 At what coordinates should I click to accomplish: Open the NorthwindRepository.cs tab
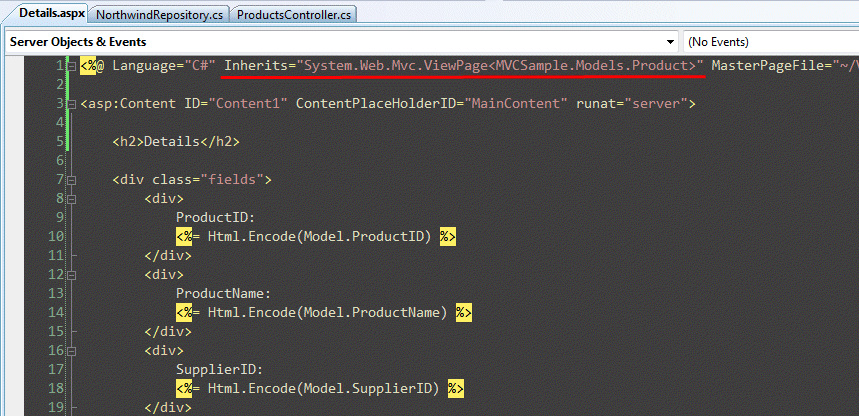159,15
